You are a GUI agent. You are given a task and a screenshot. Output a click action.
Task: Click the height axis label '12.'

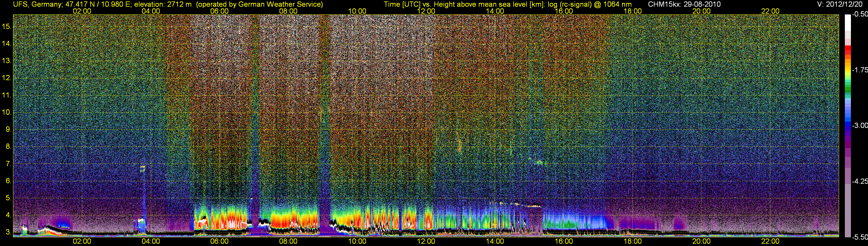(7, 78)
